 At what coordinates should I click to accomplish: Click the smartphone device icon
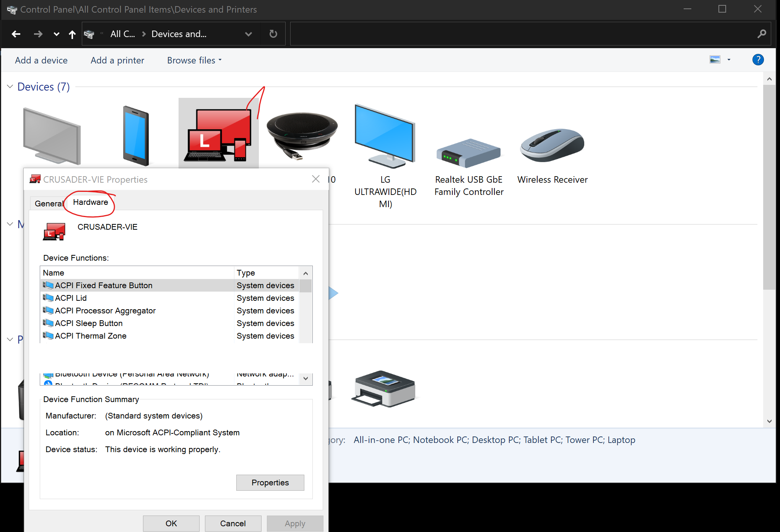136,136
